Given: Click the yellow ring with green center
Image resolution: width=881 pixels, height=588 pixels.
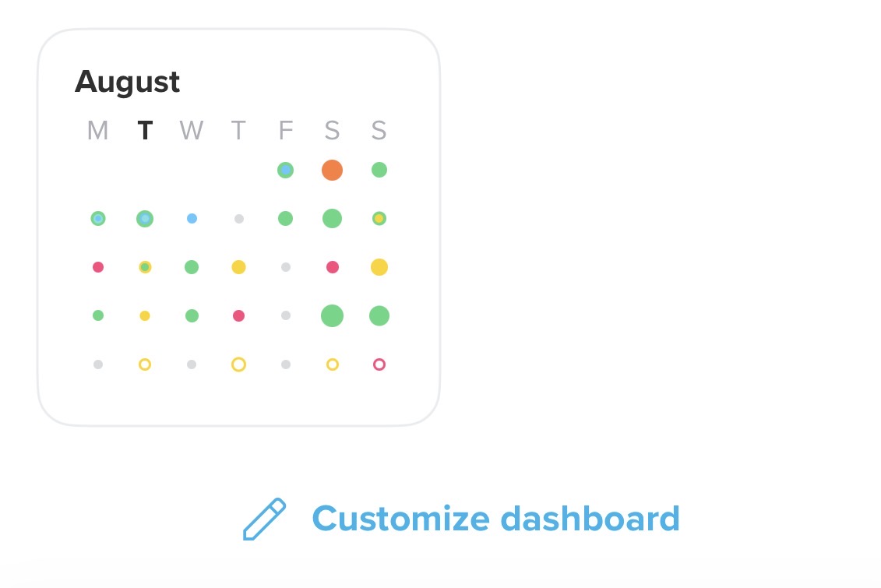Looking at the screenshot, I should pos(145,267).
